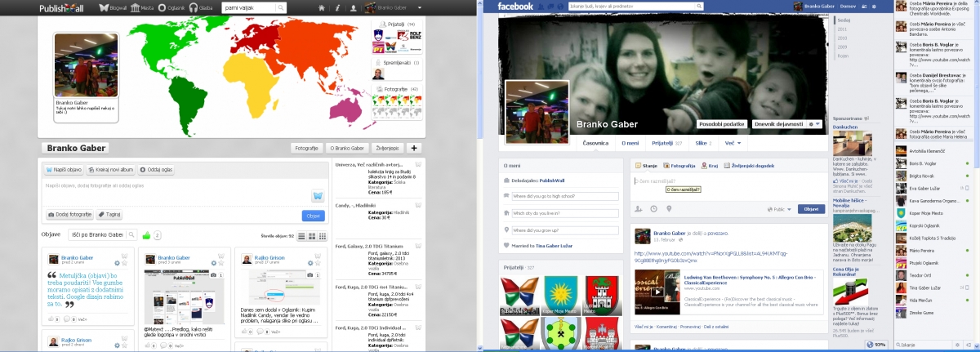
Task: Open the Public audience selector dropdown
Action: pyautogui.click(x=778, y=209)
